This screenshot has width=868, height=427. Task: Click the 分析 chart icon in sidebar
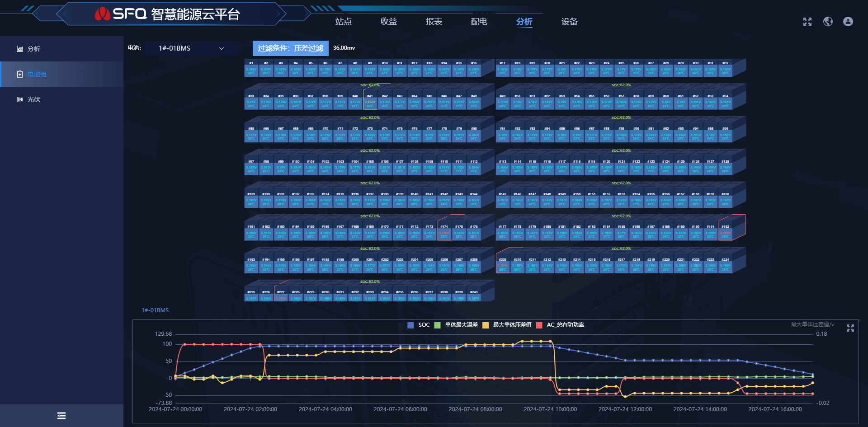coord(20,49)
